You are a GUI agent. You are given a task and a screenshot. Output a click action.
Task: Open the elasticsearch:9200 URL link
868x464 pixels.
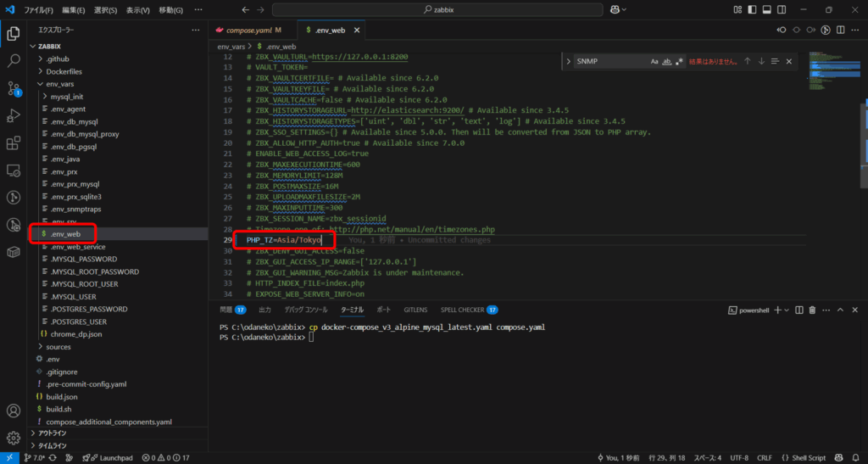tap(408, 110)
